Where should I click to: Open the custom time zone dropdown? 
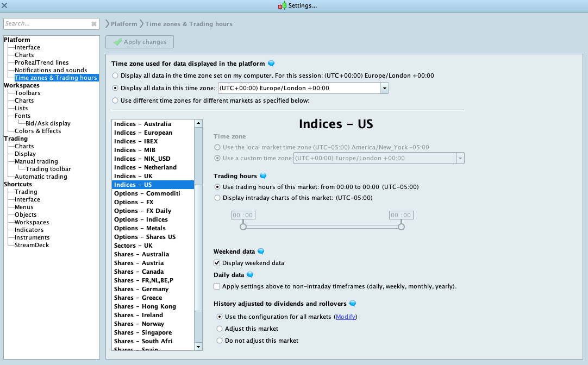click(x=460, y=158)
